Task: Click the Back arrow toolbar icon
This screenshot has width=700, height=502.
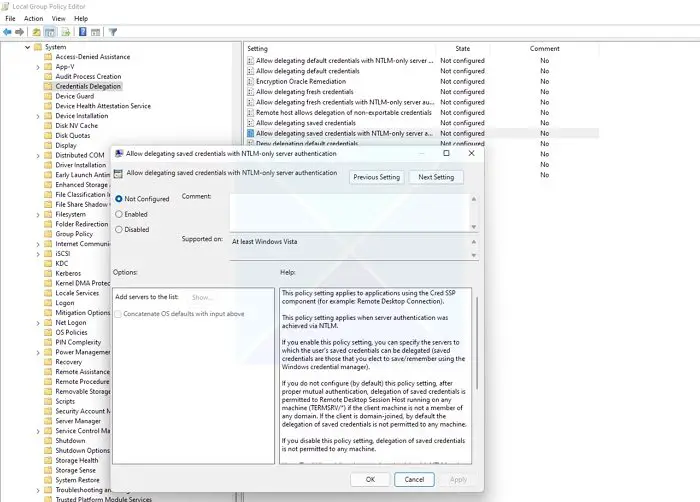Action: [7, 32]
